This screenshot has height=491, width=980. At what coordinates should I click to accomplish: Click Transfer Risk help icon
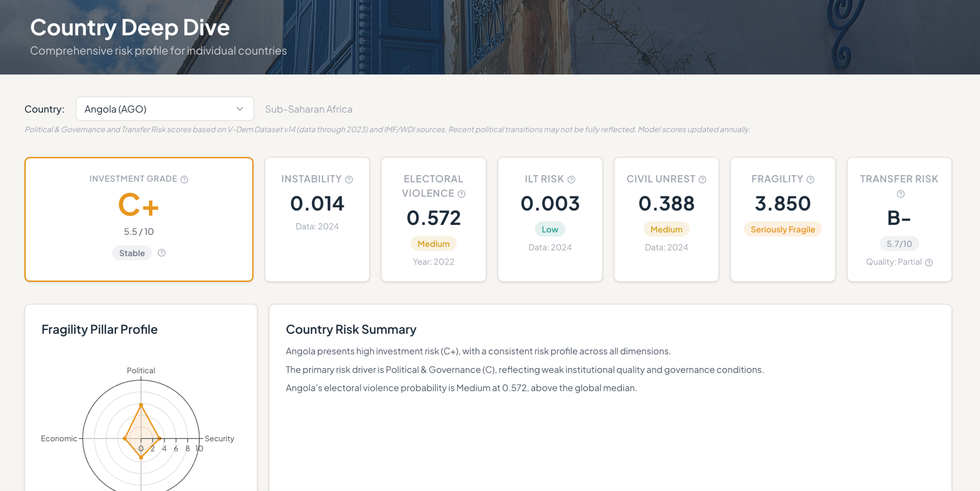(x=900, y=194)
